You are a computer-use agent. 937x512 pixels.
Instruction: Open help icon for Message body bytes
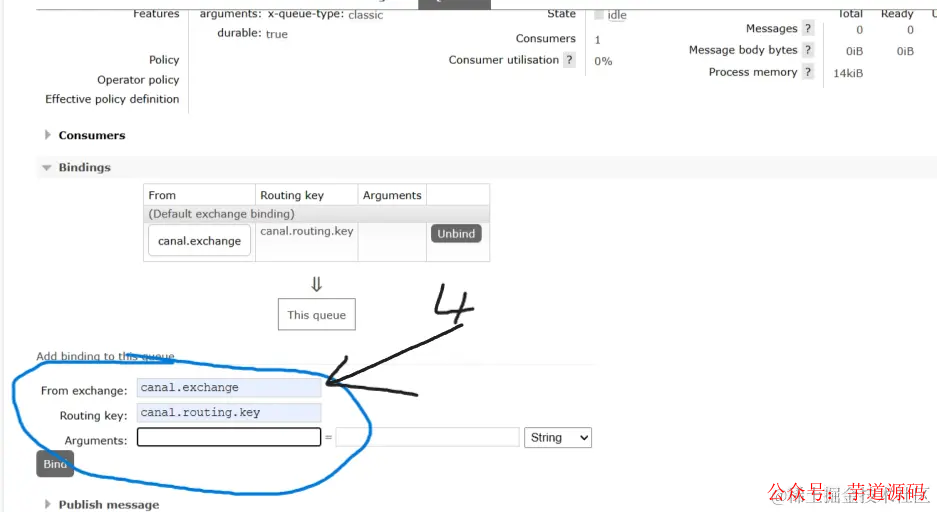click(808, 50)
